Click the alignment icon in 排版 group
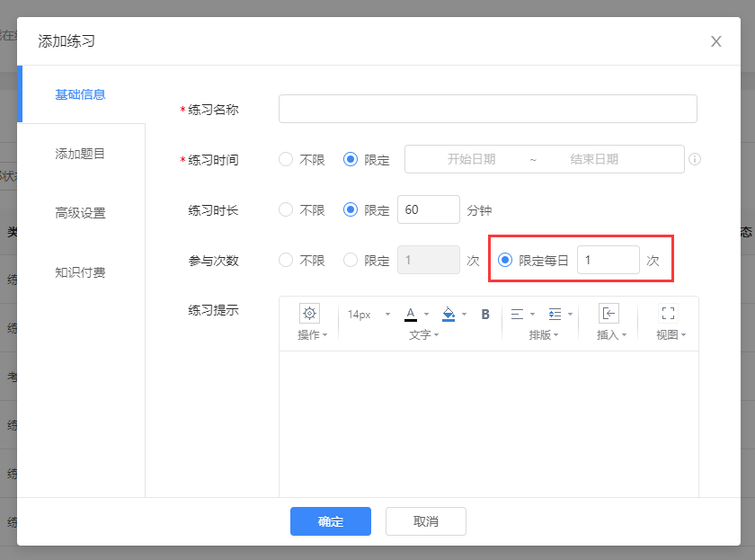 click(x=515, y=314)
